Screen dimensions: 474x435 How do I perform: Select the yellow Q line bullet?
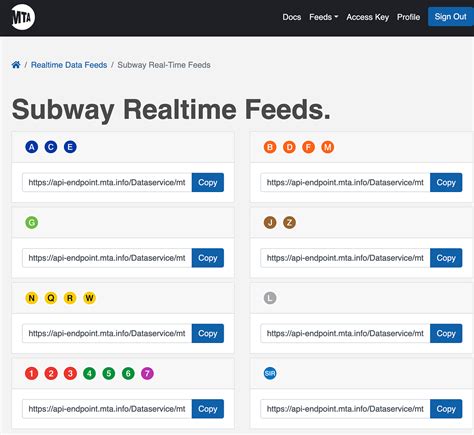[x=51, y=298]
